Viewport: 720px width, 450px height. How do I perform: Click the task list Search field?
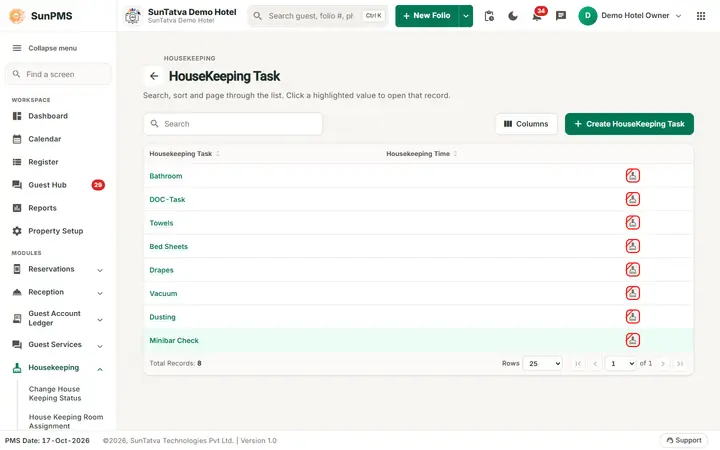(233, 124)
